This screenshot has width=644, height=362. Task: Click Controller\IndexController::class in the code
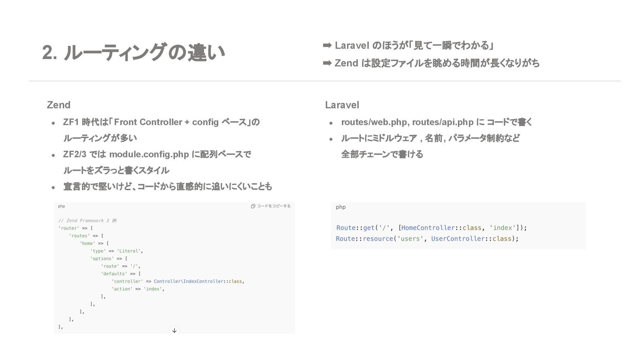[198, 281]
